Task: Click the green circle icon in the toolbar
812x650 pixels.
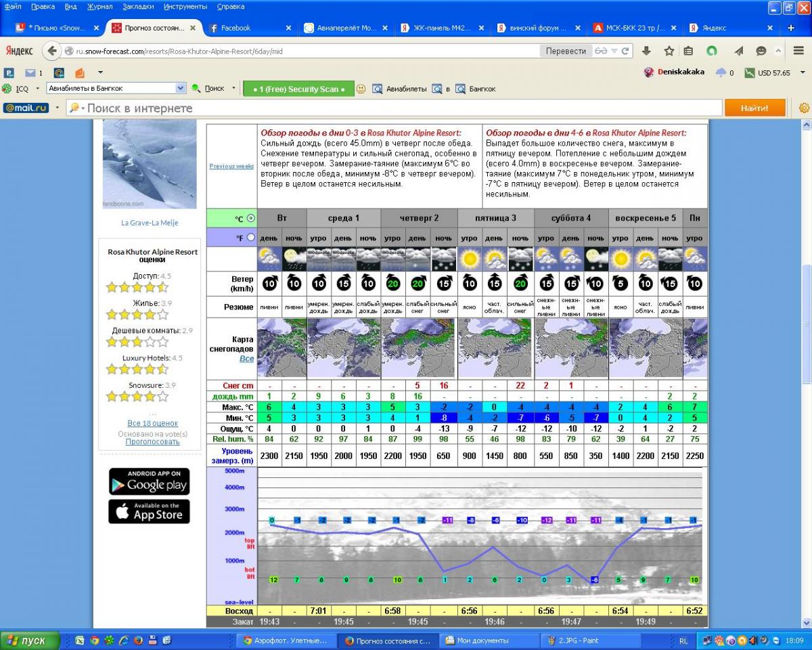Action: 712,51
